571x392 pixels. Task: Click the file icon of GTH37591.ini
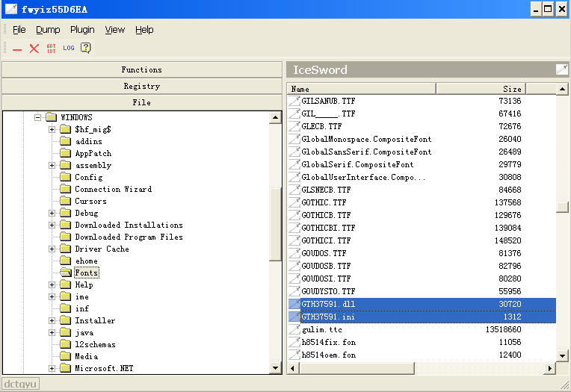click(x=294, y=317)
